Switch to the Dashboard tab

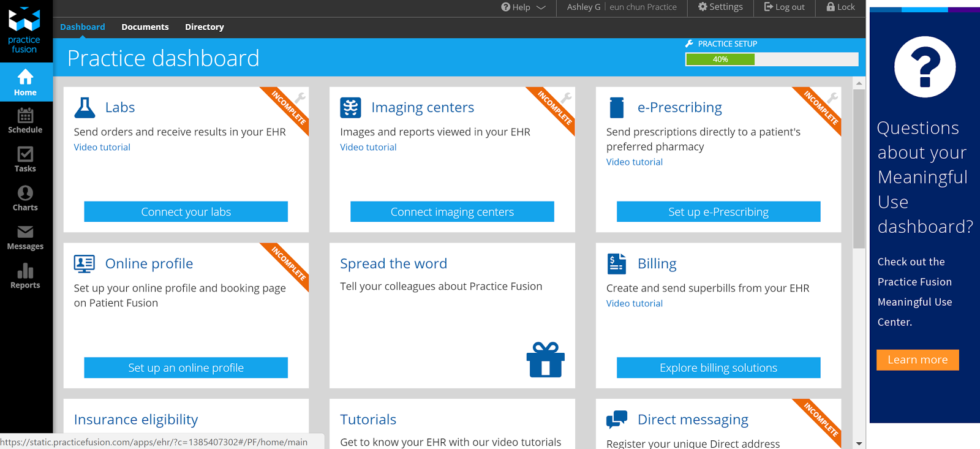click(83, 27)
